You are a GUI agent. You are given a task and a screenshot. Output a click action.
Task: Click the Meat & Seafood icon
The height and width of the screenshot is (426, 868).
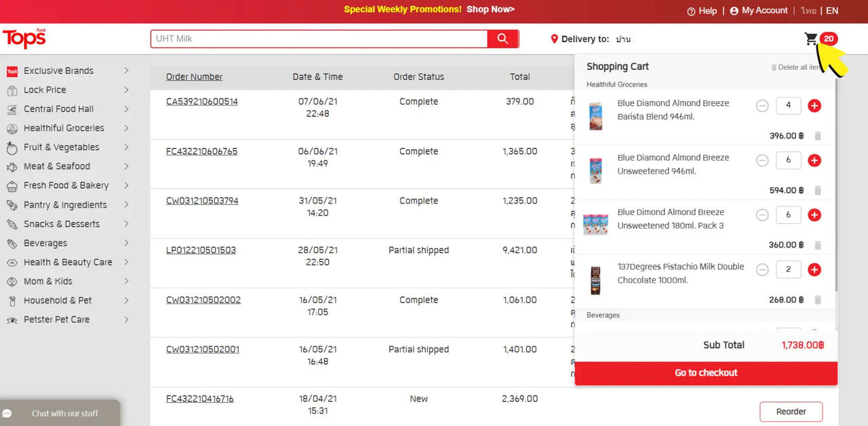coord(12,166)
